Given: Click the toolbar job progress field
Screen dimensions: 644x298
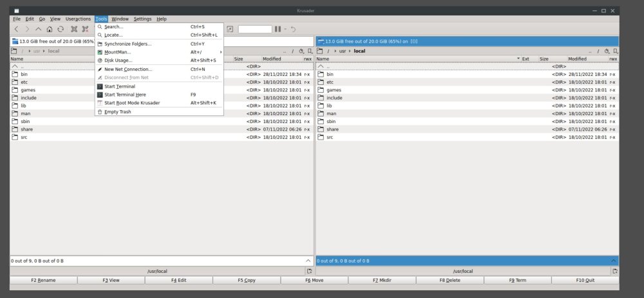Looking at the screenshot, I should (x=255, y=29).
